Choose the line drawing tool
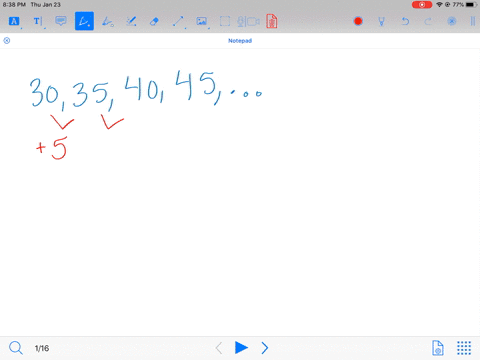 pos(178,21)
